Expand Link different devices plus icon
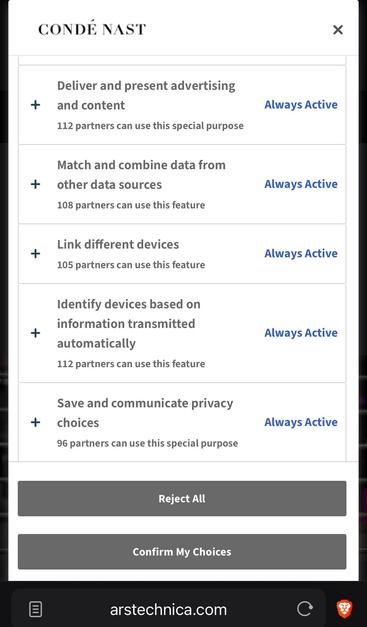 pos(36,254)
